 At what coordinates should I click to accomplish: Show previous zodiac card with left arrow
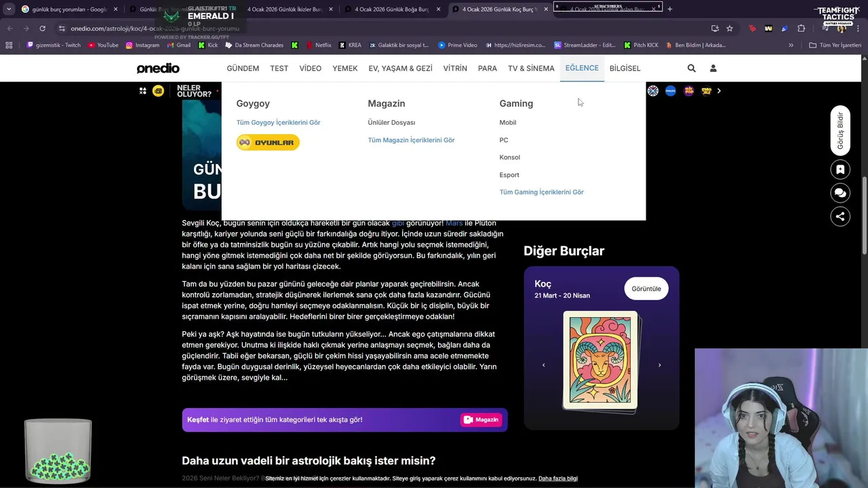(543, 365)
